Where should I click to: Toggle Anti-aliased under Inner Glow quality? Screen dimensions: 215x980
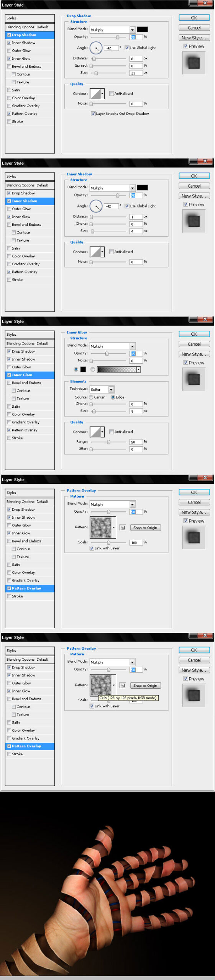[112, 432]
